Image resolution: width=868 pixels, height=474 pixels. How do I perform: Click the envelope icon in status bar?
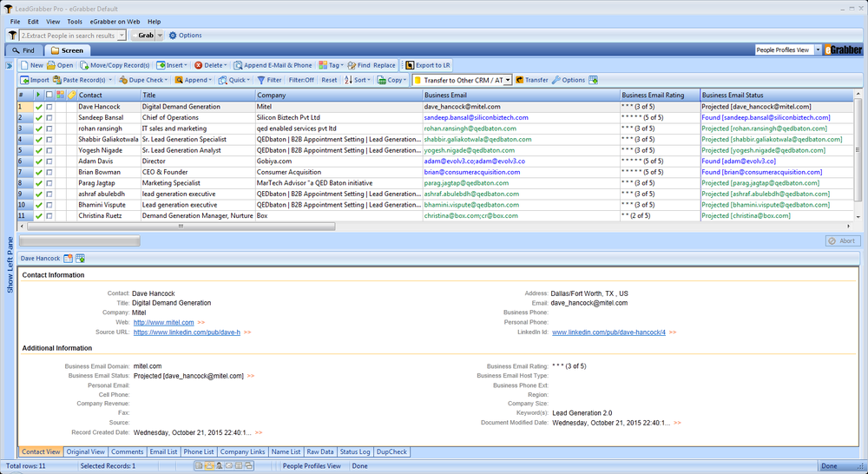point(228,466)
